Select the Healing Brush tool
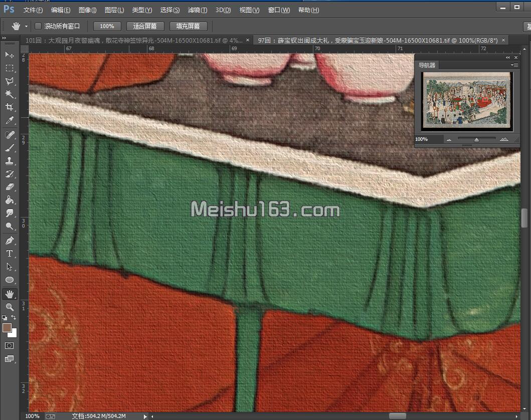Image resolution: width=531 pixels, height=420 pixels. point(10,135)
